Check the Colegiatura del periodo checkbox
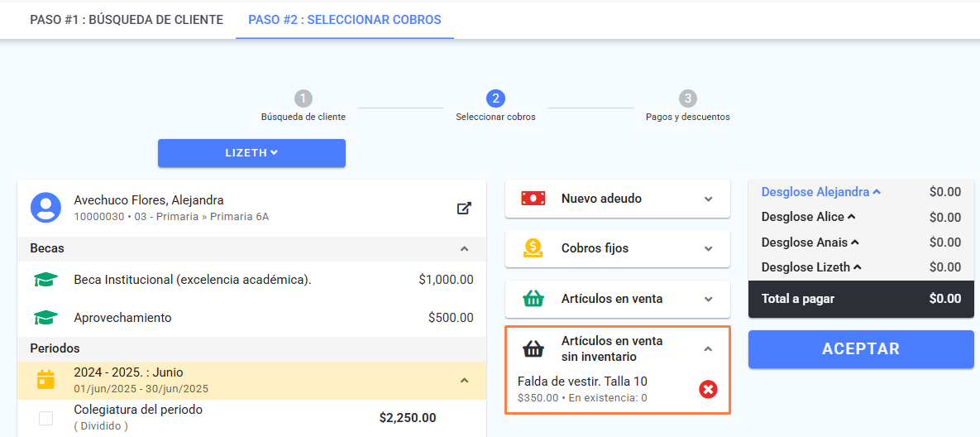This screenshot has width=980, height=437. click(x=45, y=418)
